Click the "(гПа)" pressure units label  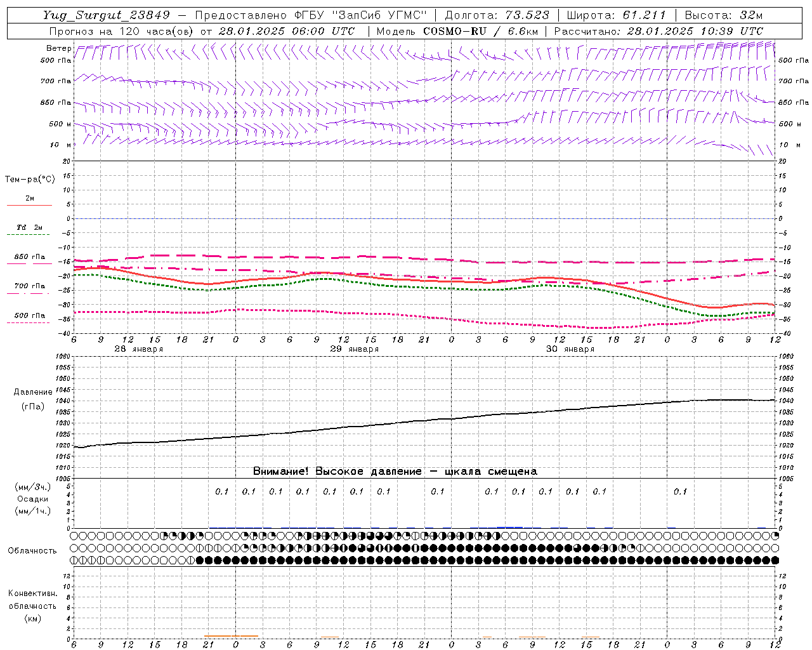33,406
